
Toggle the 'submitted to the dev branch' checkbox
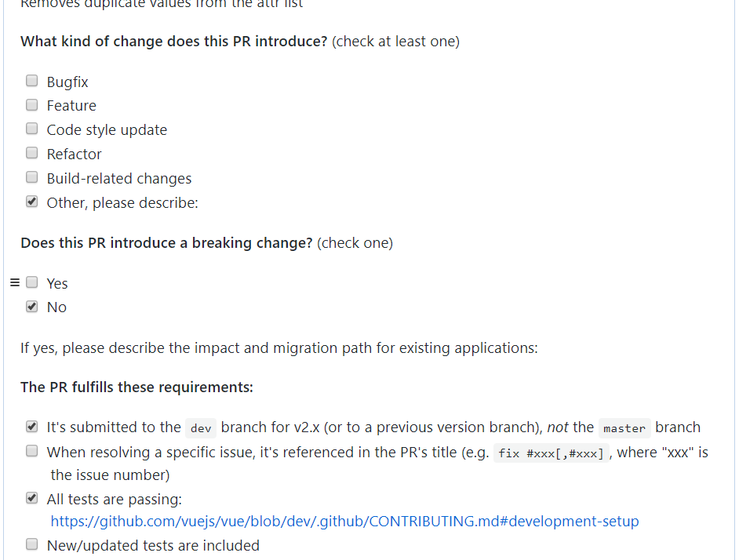(32, 427)
